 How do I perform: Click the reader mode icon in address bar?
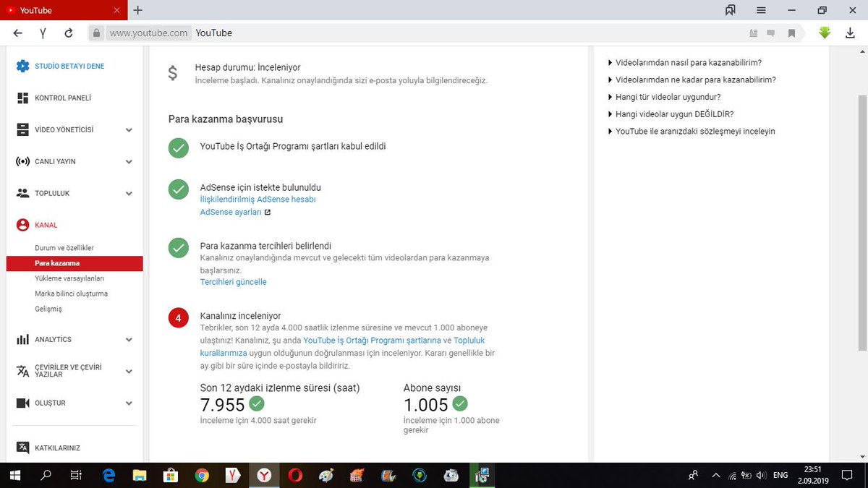point(754,33)
